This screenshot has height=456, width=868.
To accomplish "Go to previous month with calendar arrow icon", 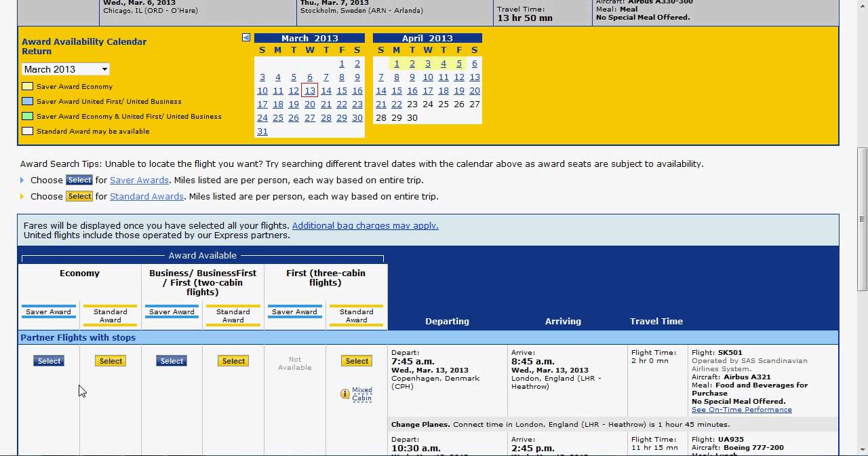I will (246, 38).
